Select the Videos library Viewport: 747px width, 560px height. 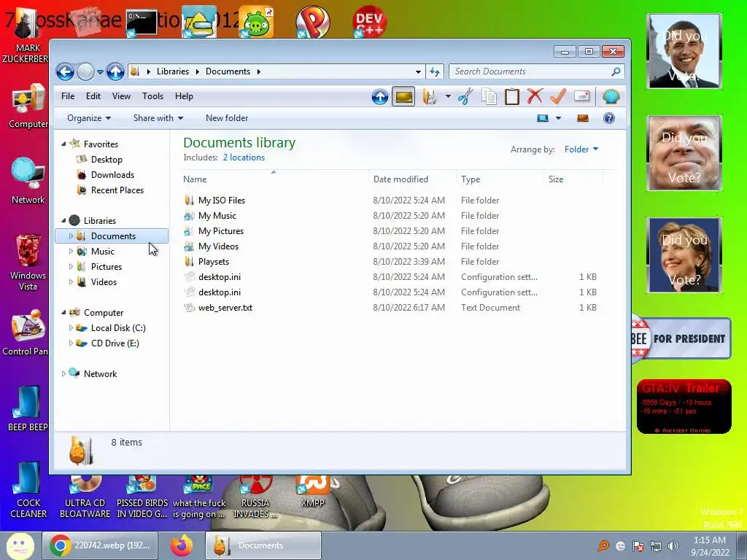coord(104,282)
